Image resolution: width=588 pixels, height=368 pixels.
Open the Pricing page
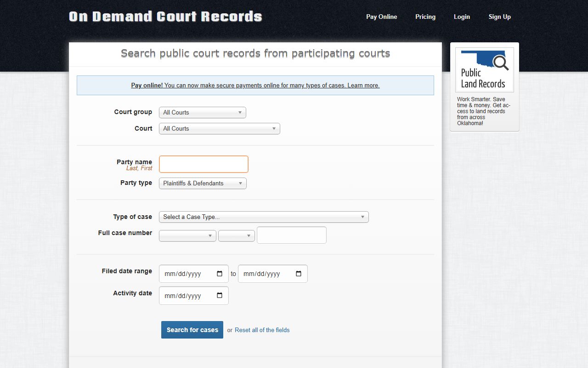click(425, 17)
